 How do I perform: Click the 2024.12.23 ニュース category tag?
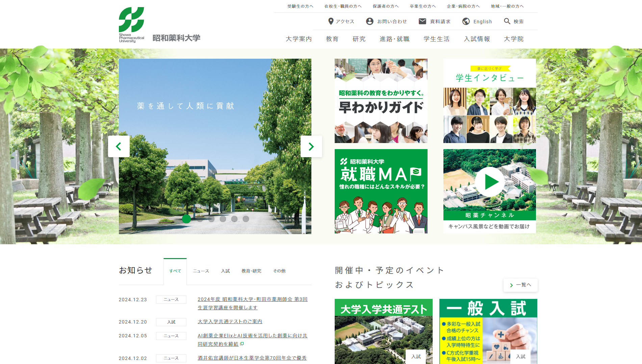tap(171, 300)
